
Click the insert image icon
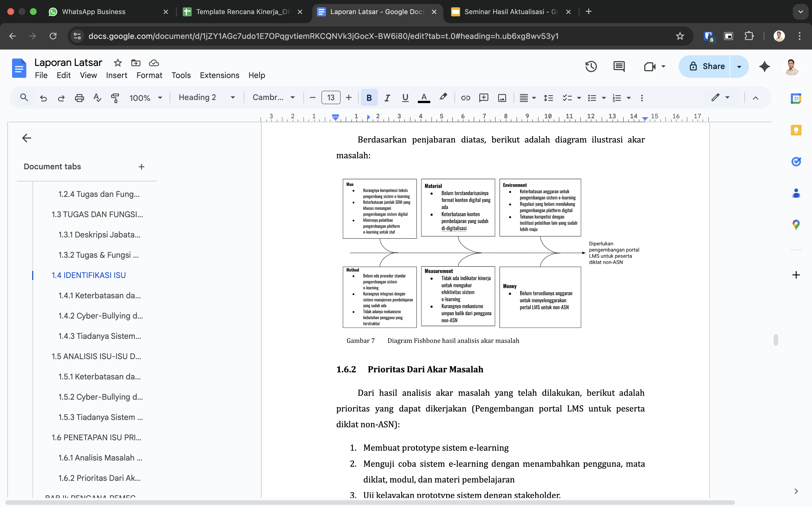(502, 97)
